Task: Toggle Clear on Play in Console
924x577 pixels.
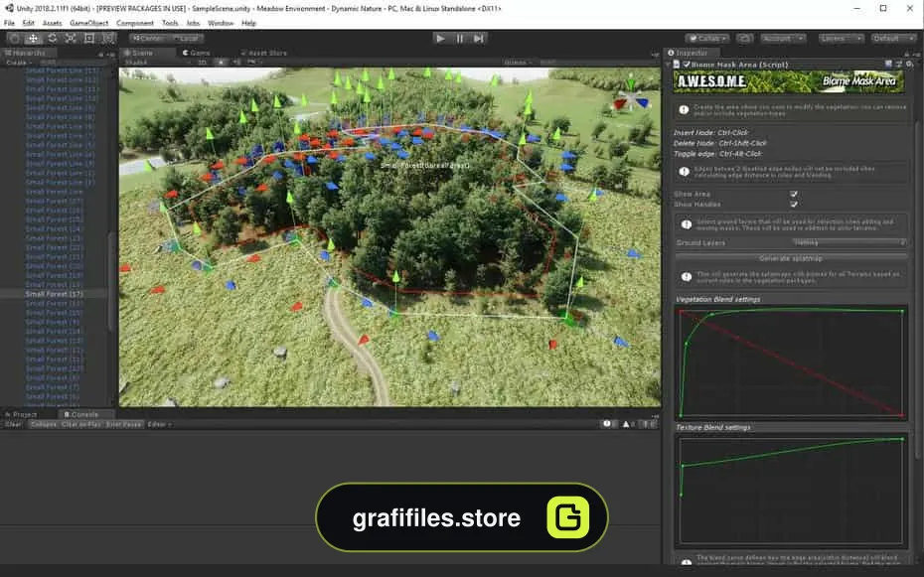Action: (81, 424)
